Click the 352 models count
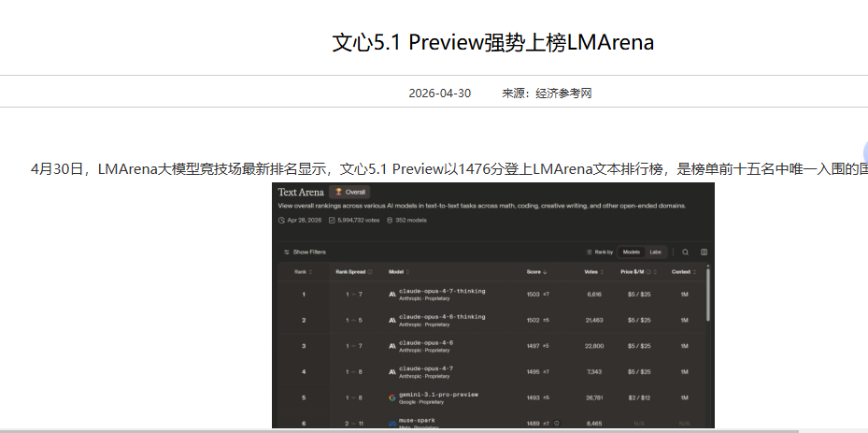868x433 pixels. point(411,220)
